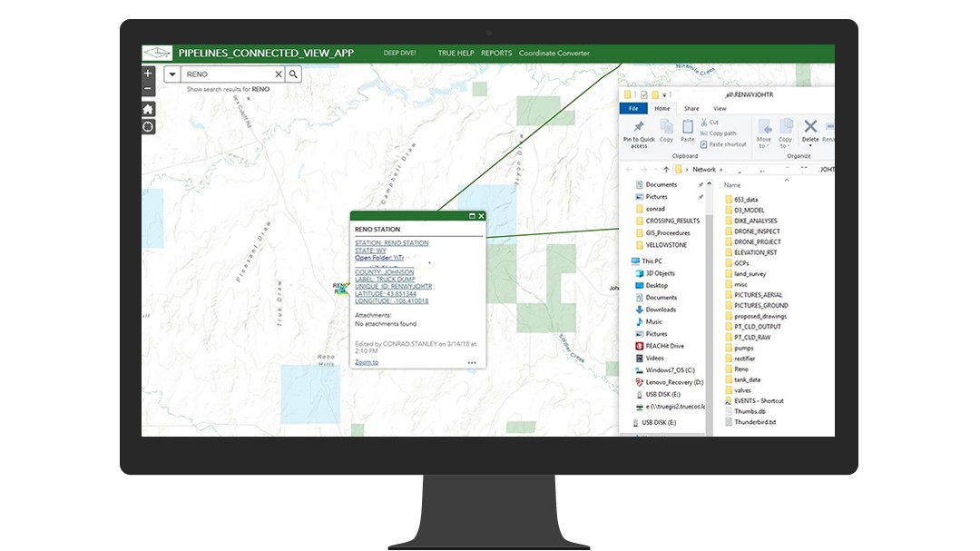Screen dimensions: 980x551
Task: Open the File tab in Explorer
Action: (x=633, y=109)
